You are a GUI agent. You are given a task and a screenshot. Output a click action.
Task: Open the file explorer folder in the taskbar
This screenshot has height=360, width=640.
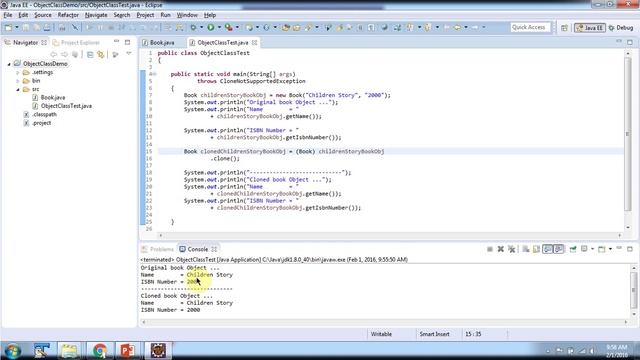[69, 350]
